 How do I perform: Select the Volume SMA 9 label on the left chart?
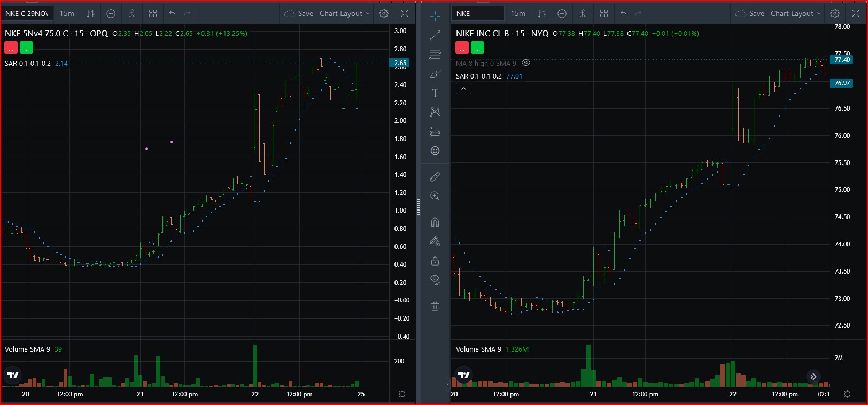27,349
